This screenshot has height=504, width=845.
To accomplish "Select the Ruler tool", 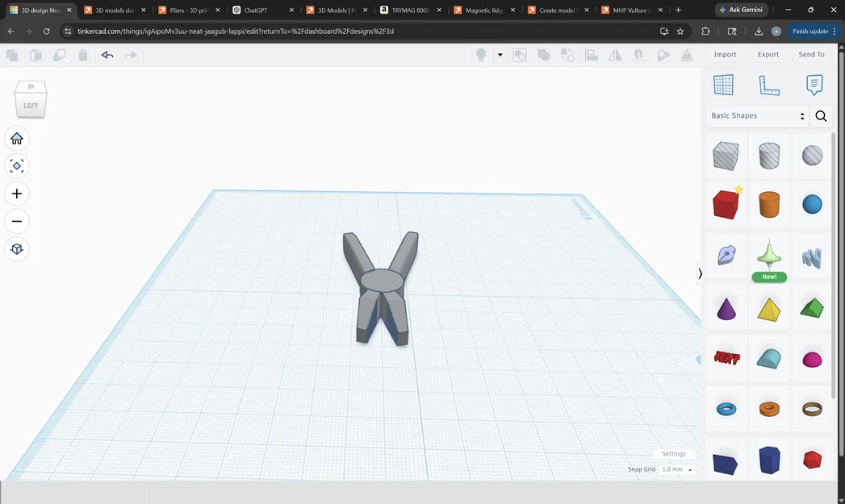I will tap(768, 84).
